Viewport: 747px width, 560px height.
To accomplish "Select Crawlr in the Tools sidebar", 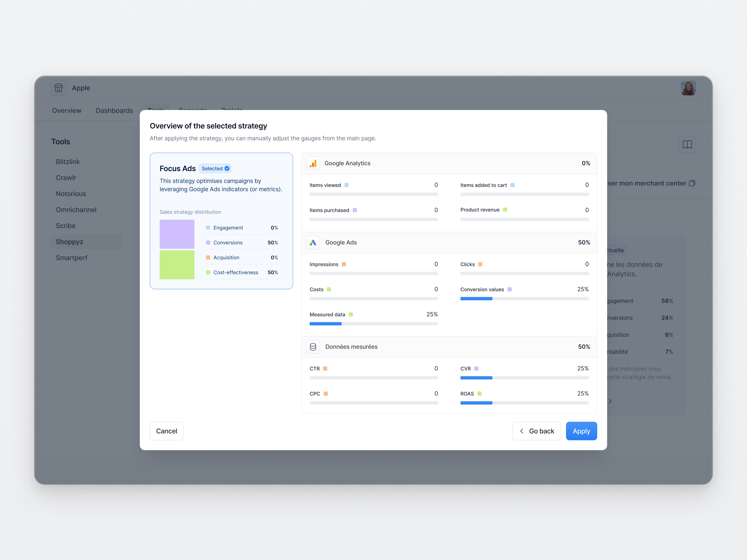I will point(66,178).
